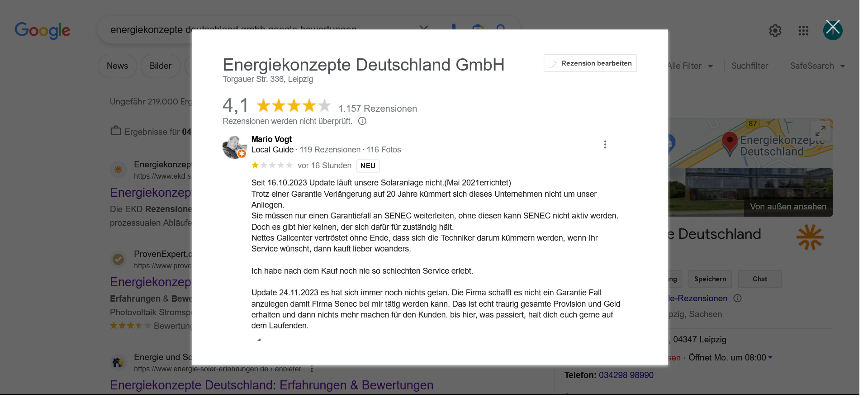Select the Bilder filter tab
This screenshot has width=868, height=398.
[x=160, y=66]
